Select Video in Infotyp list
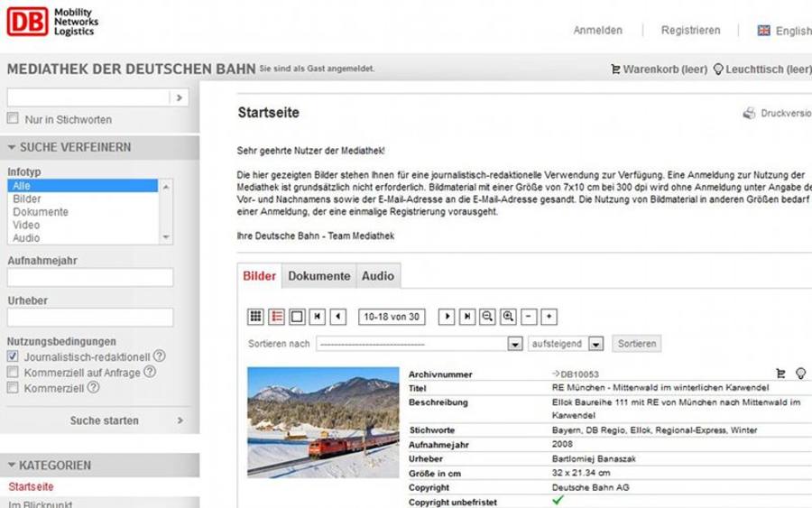Screen dimensions: 812x508 tap(82, 225)
